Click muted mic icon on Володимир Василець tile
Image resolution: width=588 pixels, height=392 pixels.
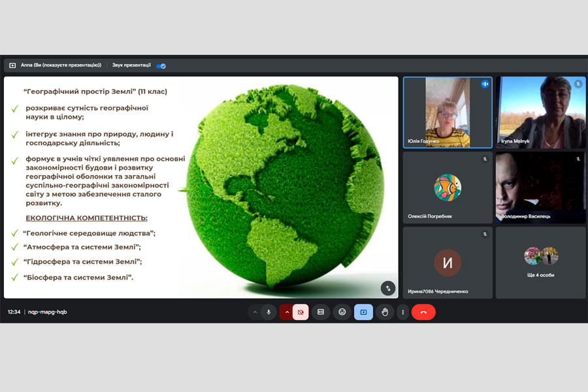578,159
